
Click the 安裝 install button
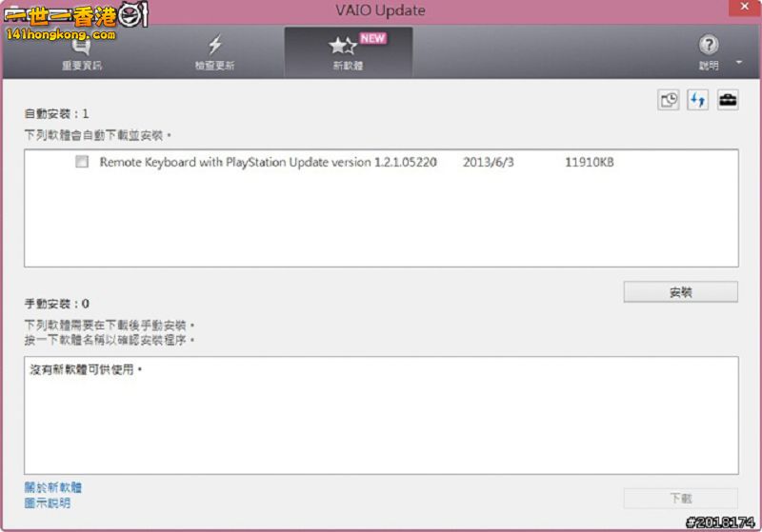tap(681, 292)
